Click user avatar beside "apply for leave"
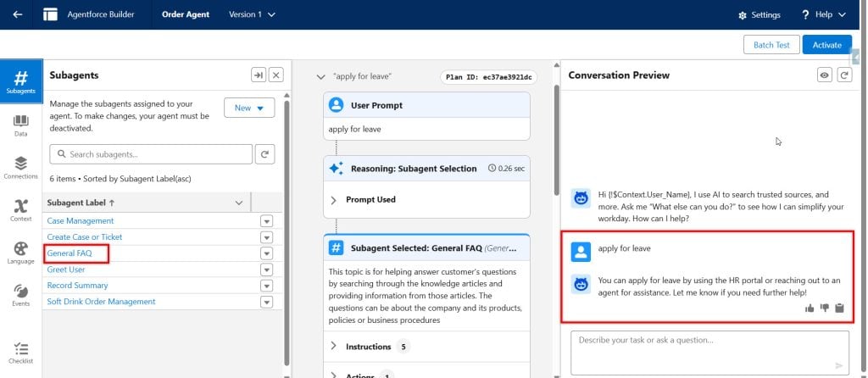The image size is (868, 378). 581,253
